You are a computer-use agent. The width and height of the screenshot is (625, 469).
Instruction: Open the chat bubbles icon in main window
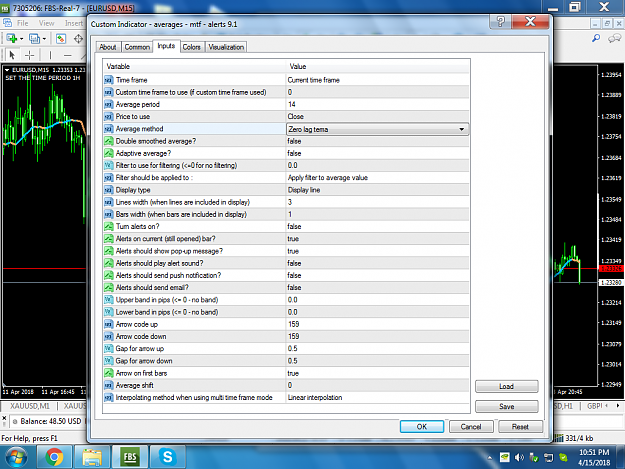(614, 38)
